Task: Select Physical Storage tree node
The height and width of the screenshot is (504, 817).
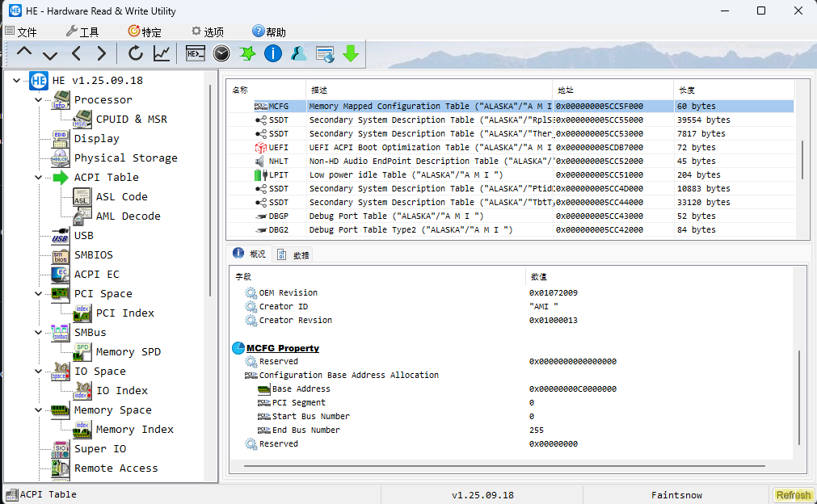Action: pos(125,157)
